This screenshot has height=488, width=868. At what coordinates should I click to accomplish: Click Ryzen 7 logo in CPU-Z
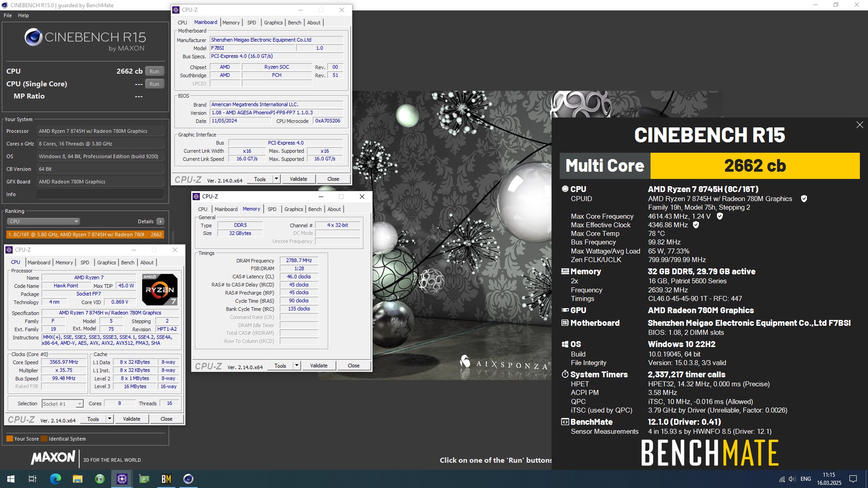160,290
